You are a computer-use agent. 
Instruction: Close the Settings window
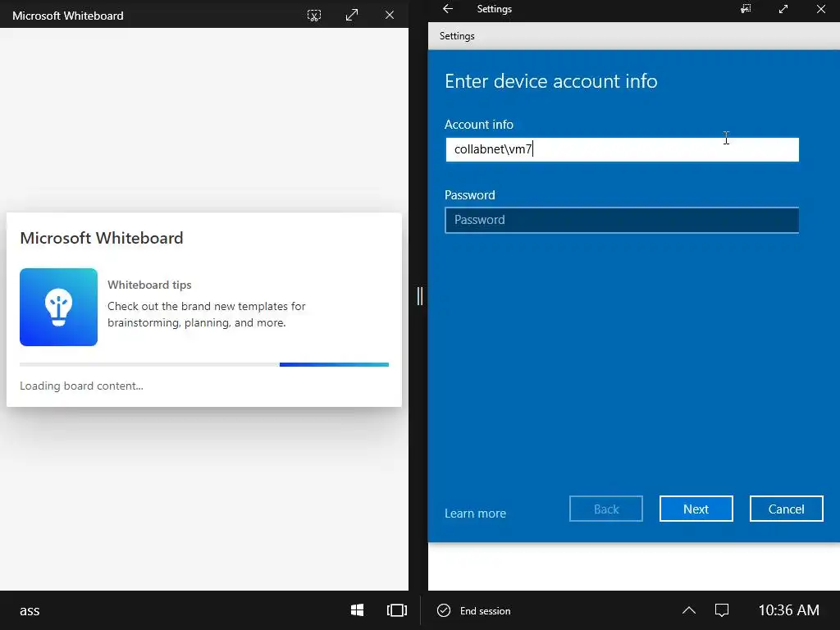820,8
